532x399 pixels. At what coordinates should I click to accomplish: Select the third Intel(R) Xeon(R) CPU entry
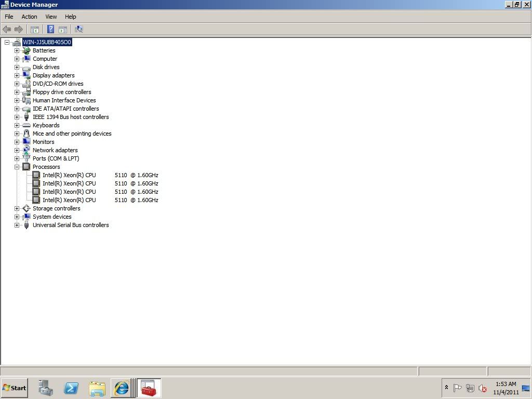[x=100, y=192]
